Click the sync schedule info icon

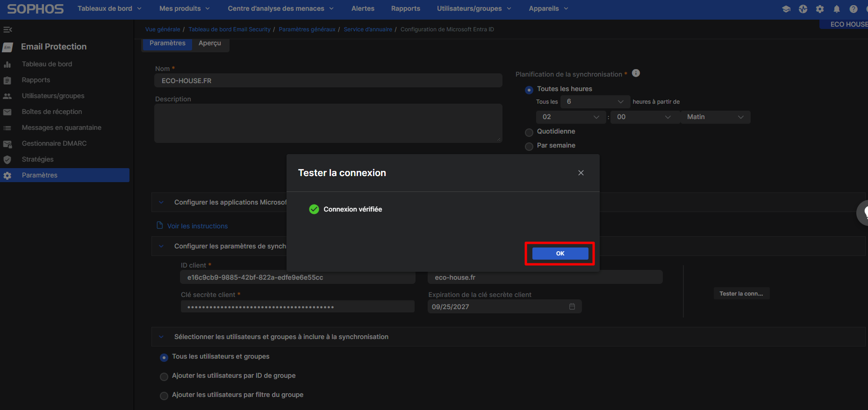click(x=636, y=73)
